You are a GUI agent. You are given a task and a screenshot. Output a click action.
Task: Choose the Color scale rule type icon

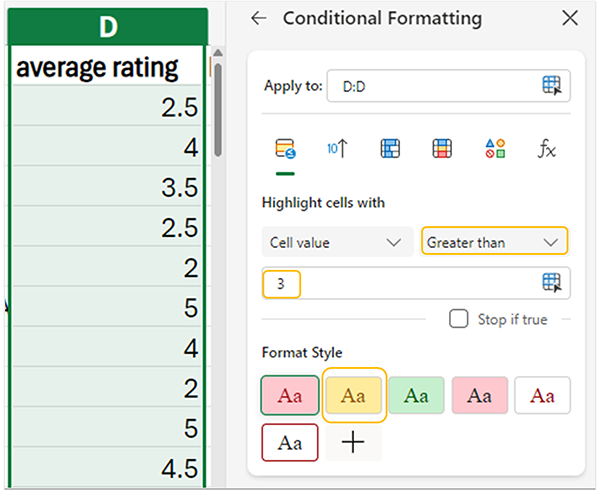pyautogui.click(x=442, y=149)
